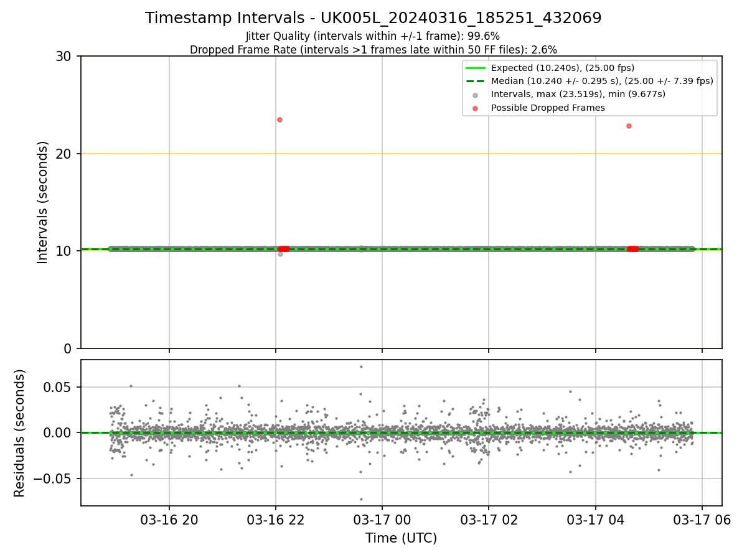Click legend entry 'Intervals, max (23.519s), min (9.677s)'
747x560 pixels.
(x=578, y=94)
